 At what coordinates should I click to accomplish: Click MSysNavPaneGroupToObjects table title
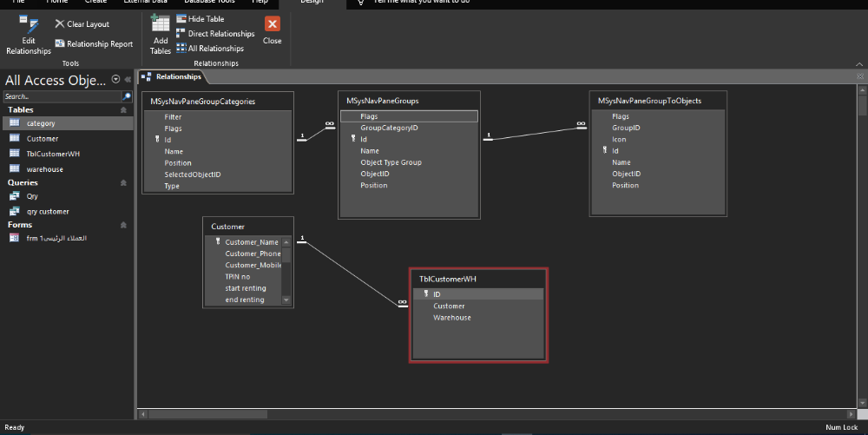(649, 101)
